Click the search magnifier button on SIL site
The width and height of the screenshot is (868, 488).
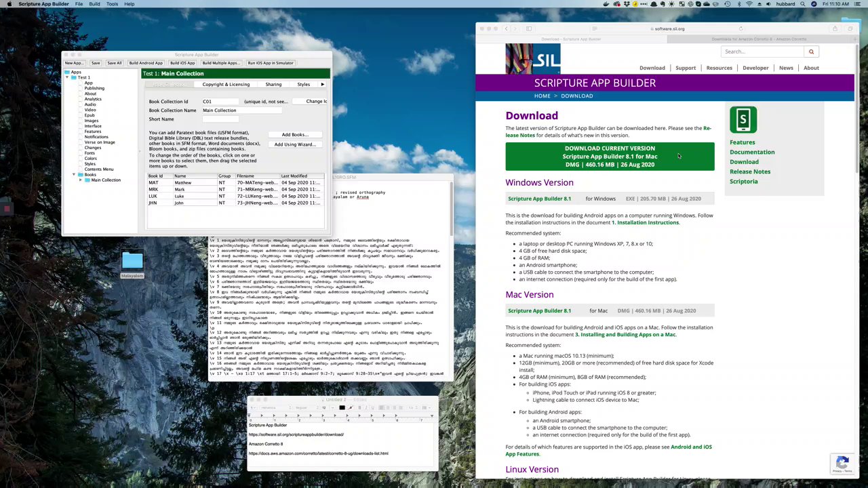811,52
